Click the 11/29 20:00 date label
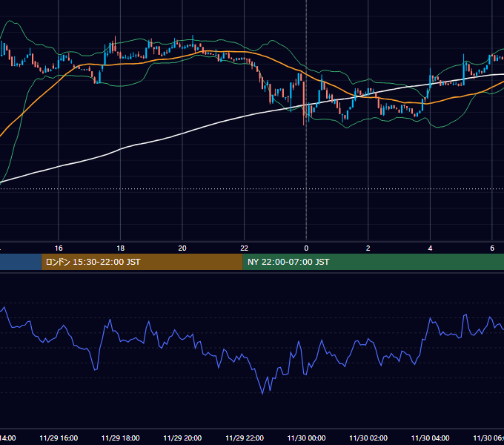504x445 pixels. (x=182, y=438)
